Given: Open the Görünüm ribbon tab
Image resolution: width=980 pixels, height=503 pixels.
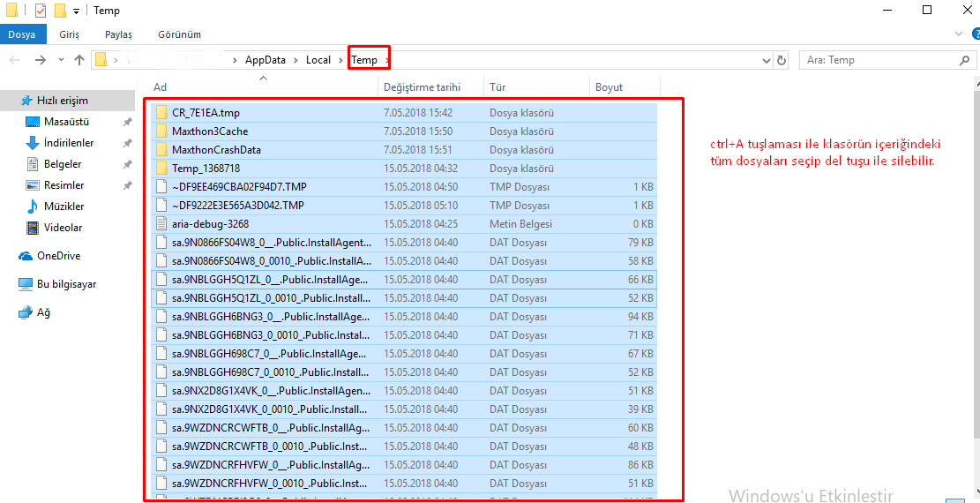Looking at the screenshot, I should tap(179, 34).
